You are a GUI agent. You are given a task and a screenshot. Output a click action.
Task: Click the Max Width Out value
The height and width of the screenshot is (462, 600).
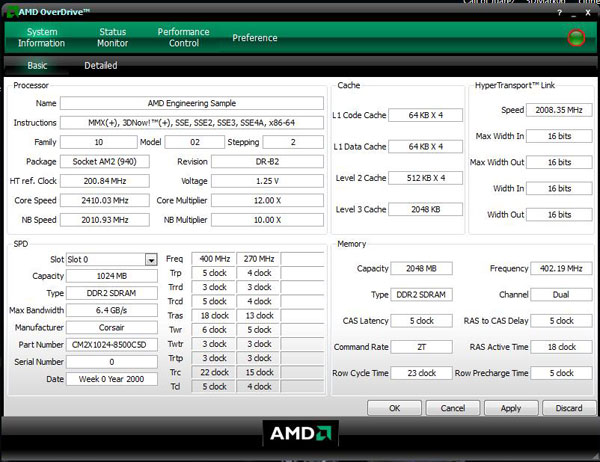(559, 162)
